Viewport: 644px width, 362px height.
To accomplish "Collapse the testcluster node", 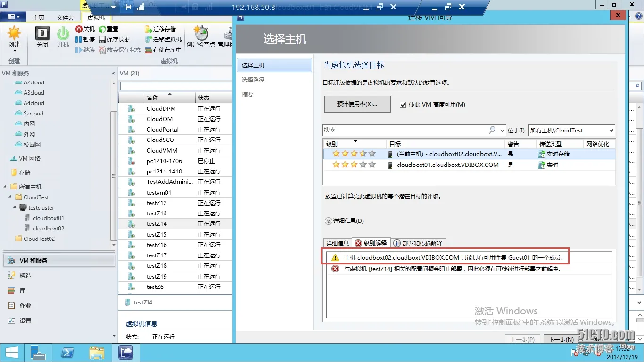I will coord(15,208).
